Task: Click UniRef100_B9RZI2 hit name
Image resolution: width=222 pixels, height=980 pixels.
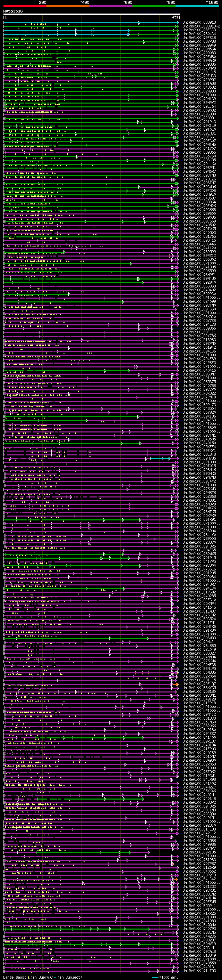Action: point(199,256)
